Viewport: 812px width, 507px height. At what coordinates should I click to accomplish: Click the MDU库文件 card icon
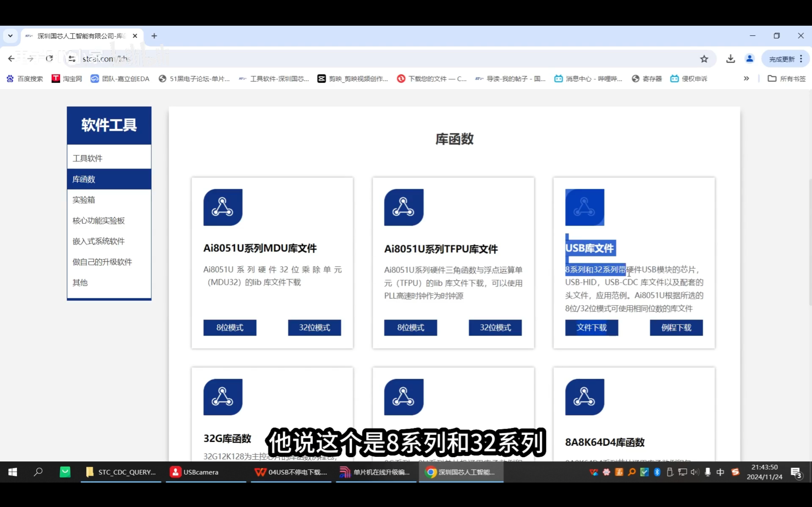click(223, 207)
